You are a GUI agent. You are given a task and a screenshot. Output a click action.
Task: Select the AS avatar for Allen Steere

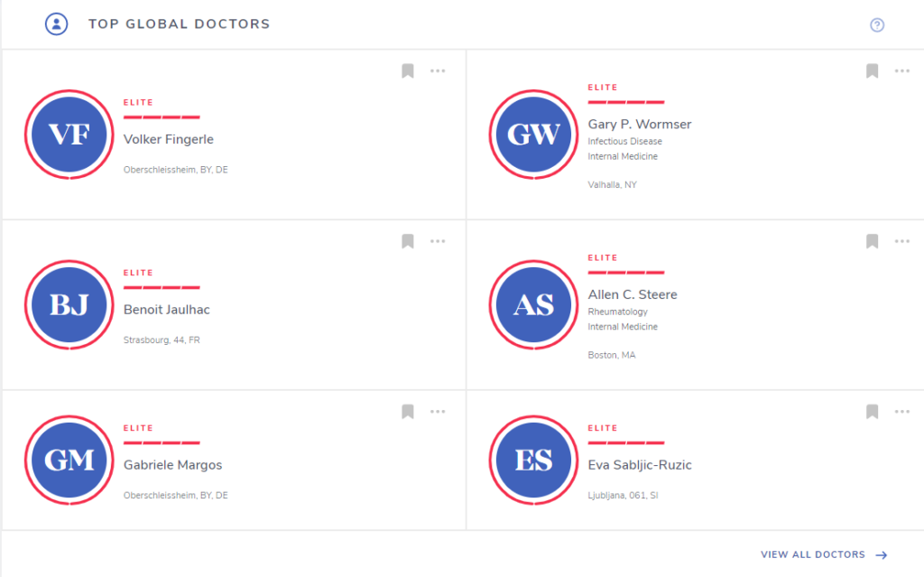(x=533, y=305)
